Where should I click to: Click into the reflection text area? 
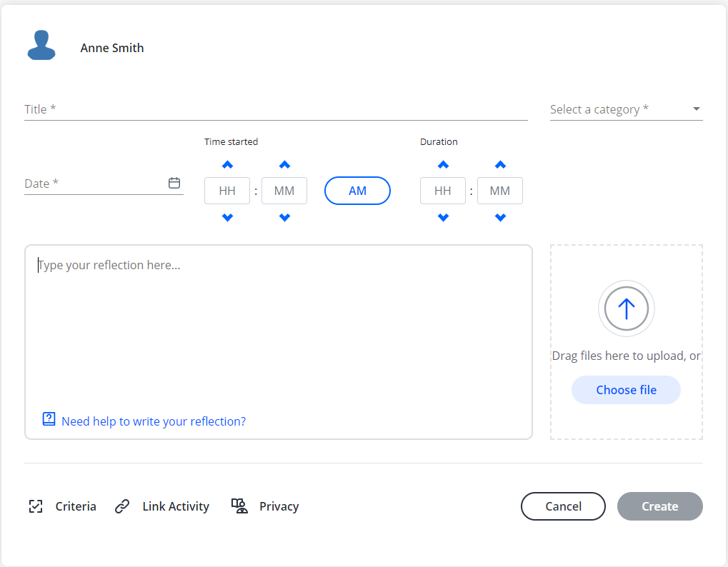279,328
